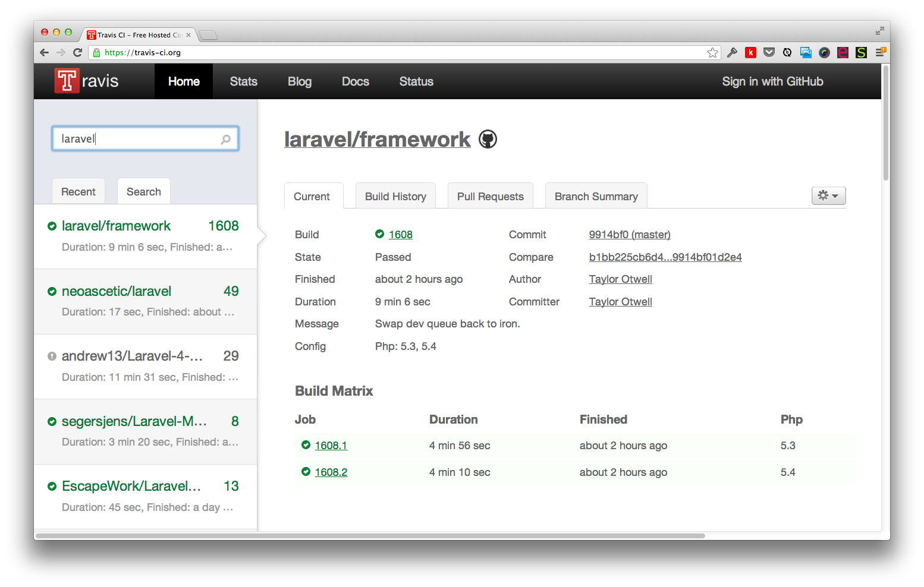This screenshot has width=924, height=587.
Task: Click the vertical scrollbar thumb
Action: [886, 123]
